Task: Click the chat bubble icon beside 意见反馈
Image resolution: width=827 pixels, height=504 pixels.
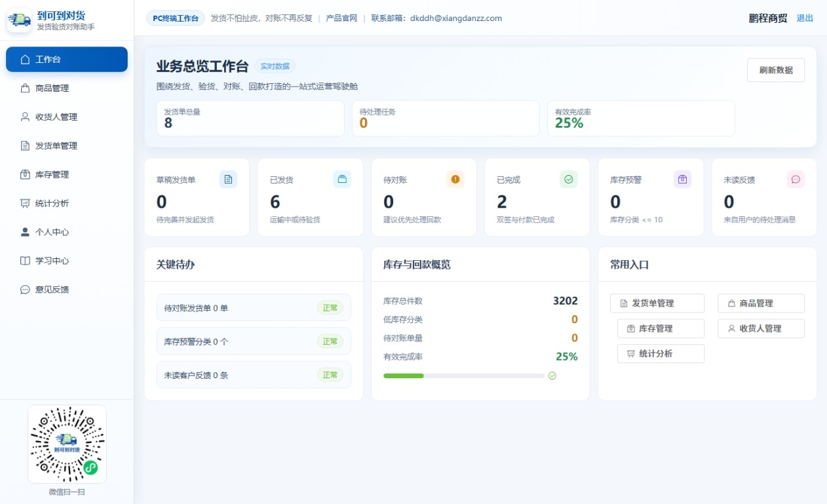Action: point(26,290)
